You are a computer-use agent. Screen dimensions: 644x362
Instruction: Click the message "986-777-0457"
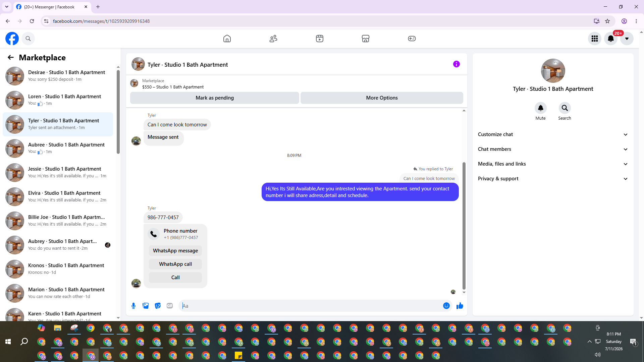[163, 218]
